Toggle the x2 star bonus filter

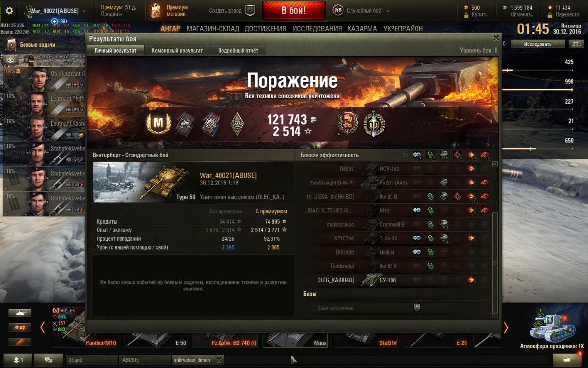pyautogui.click(x=20, y=328)
